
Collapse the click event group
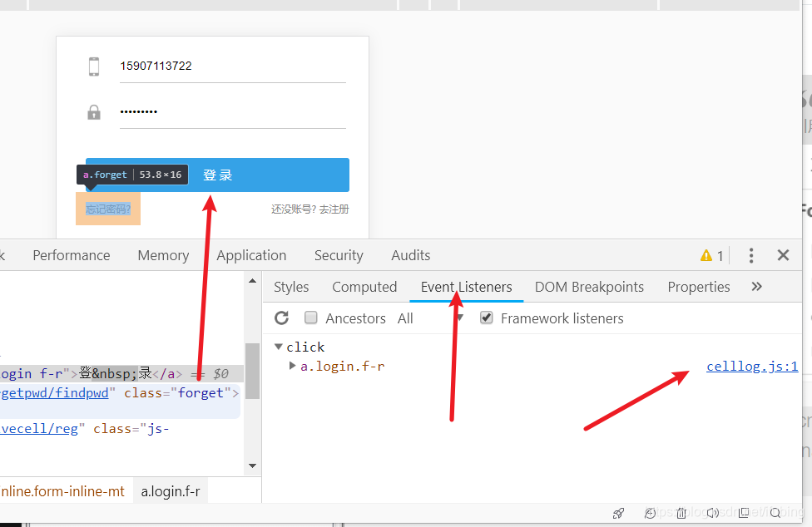[x=279, y=347]
